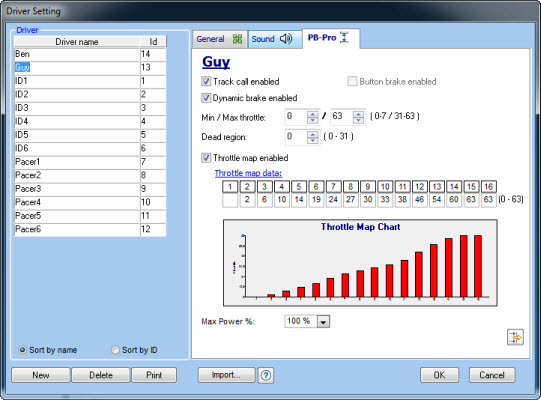
Task: Click the speaker icon on Sound tab
Action: [x=286, y=39]
